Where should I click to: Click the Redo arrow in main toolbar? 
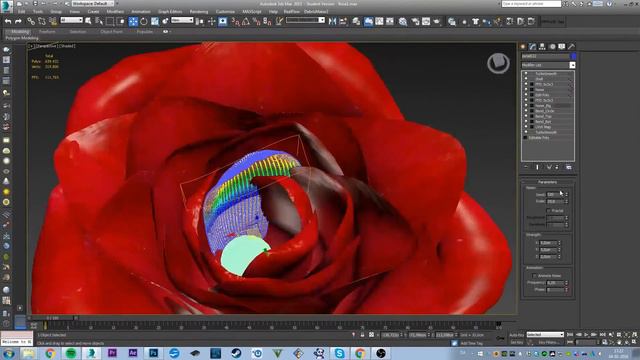click(x=18, y=21)
